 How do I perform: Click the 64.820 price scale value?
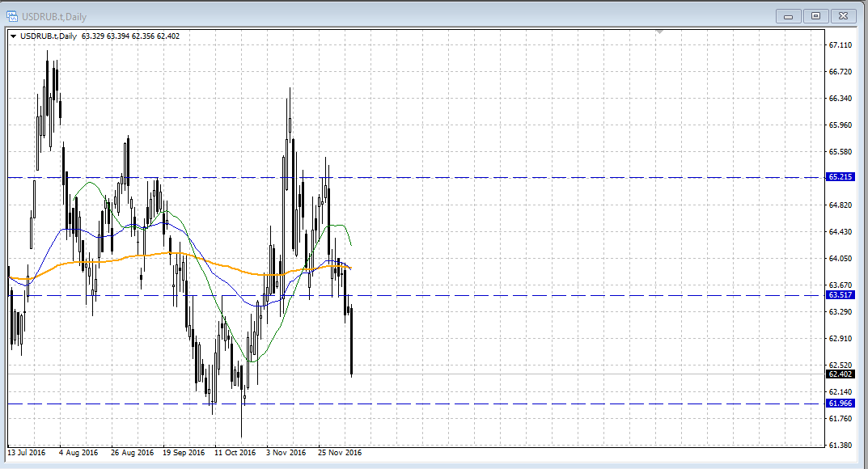pos(840,205)
